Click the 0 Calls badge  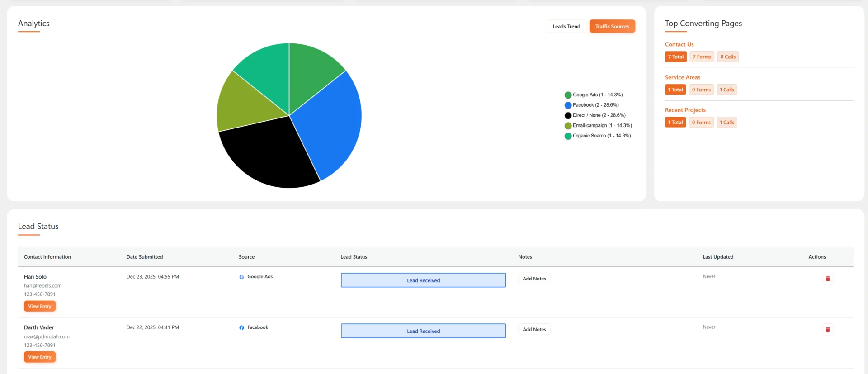[x=728, y=57]
